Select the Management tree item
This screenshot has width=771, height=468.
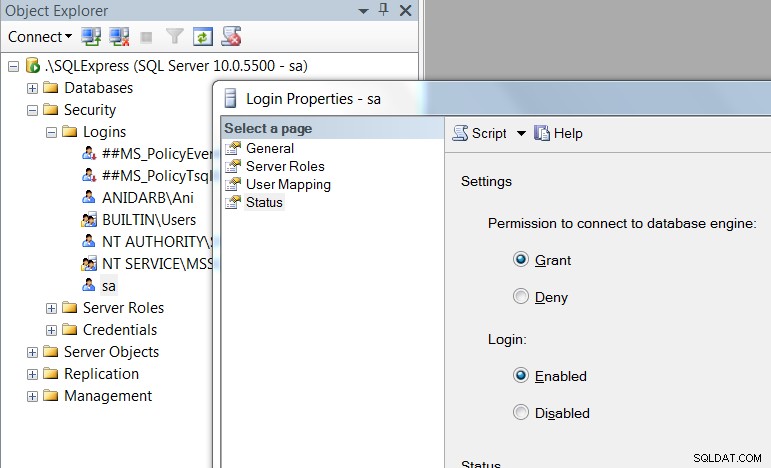click(108, 396)
